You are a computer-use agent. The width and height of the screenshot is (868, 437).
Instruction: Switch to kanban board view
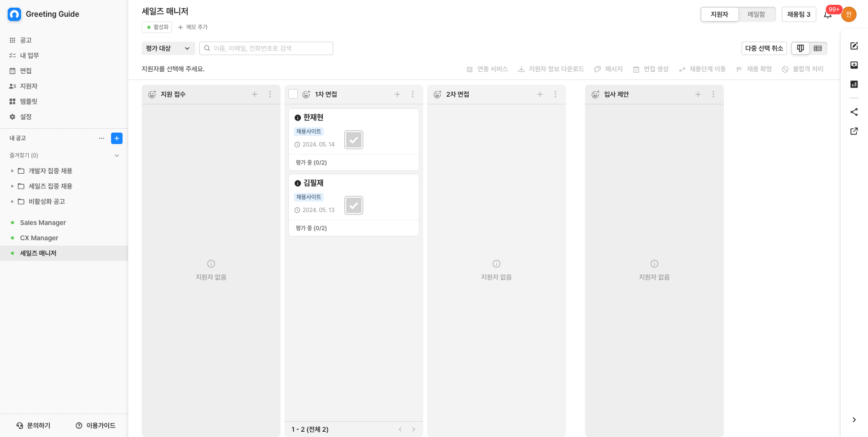(800, 48)
